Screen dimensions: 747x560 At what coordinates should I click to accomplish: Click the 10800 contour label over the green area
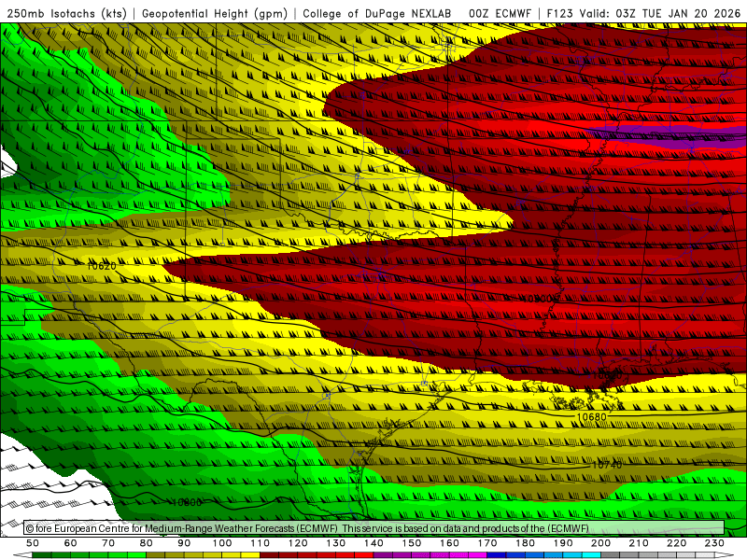[x=186, y=502]
